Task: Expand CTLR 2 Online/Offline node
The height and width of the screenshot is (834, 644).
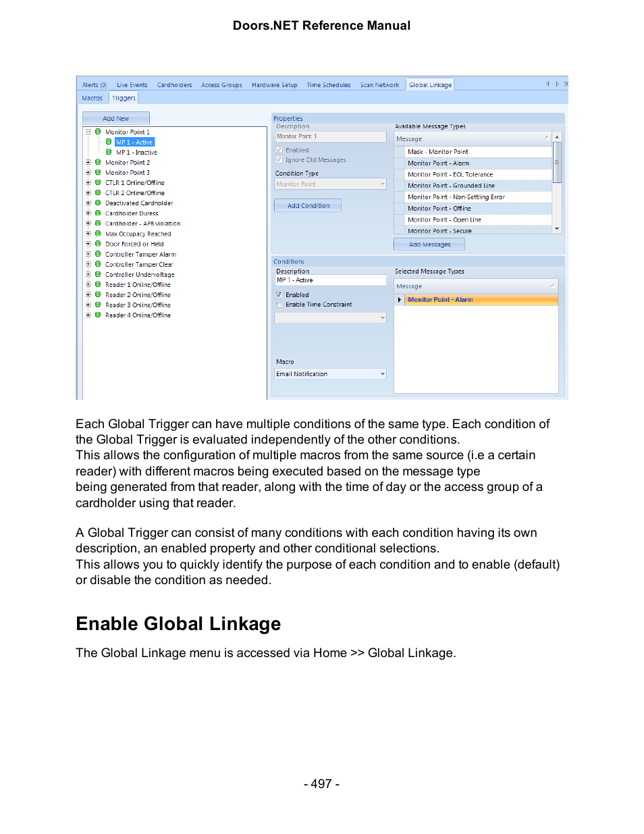Action: coord(88,193)
